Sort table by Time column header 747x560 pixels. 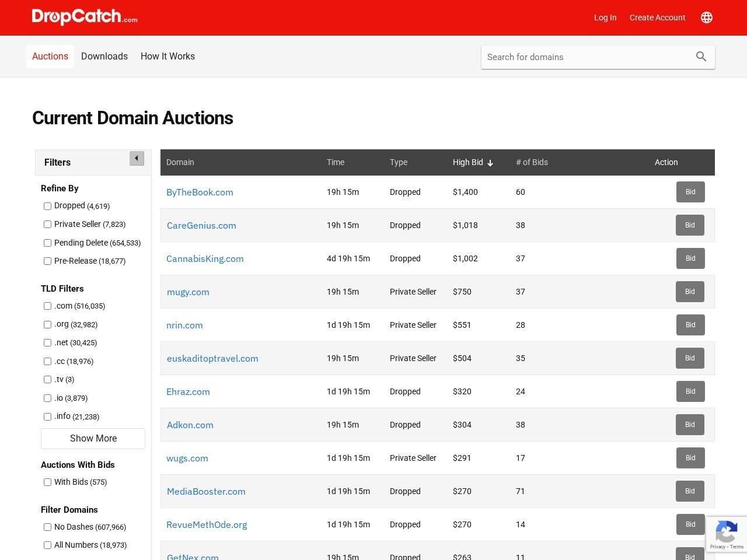tap(336, 162)
